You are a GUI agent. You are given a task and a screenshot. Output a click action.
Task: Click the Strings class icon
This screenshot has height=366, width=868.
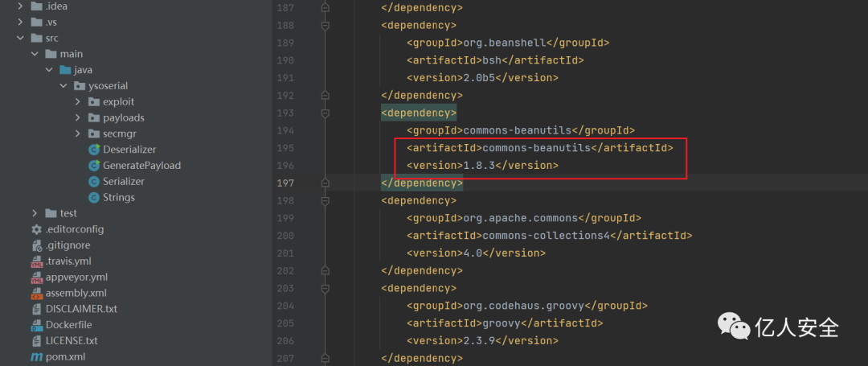tap(94, 197)
